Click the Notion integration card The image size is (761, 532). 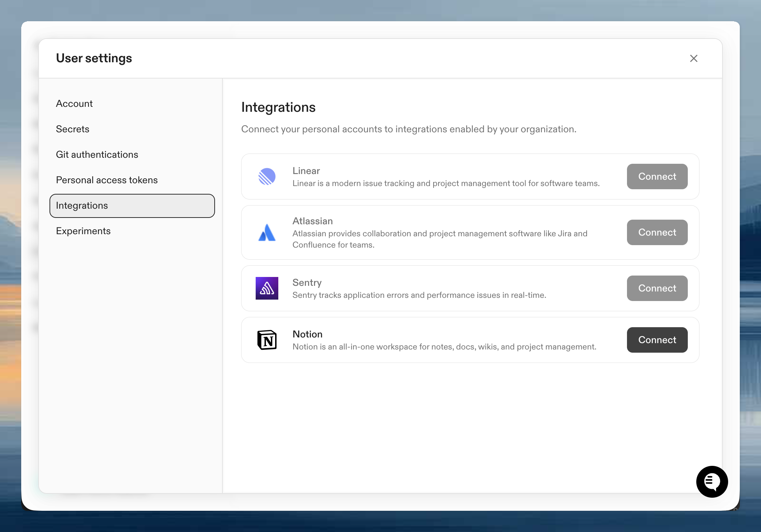point(470,340)
